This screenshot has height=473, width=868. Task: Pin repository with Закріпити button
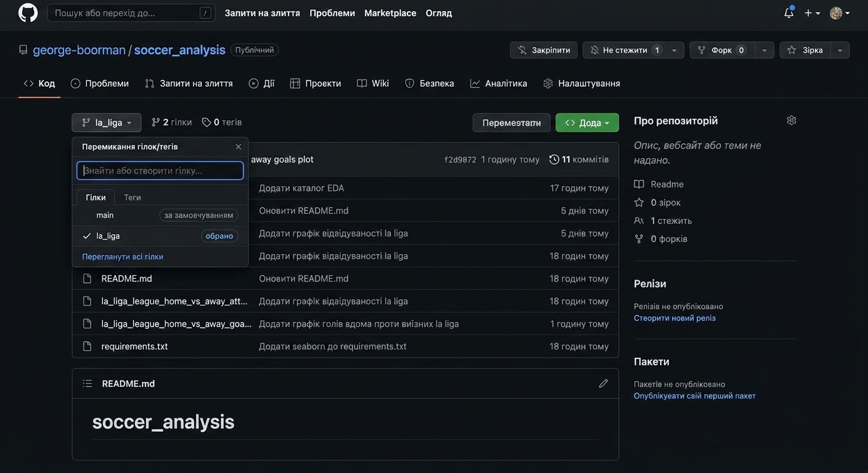pyautogui.click(x=544, y=50)
